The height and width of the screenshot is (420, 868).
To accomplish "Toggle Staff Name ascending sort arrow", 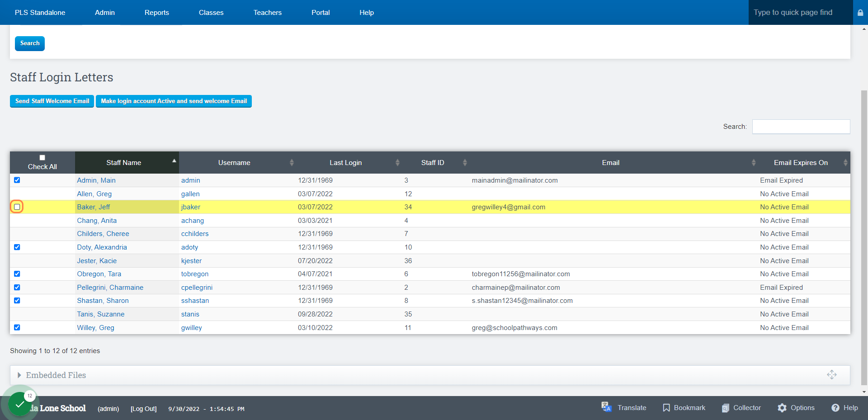I will point(174,161).
